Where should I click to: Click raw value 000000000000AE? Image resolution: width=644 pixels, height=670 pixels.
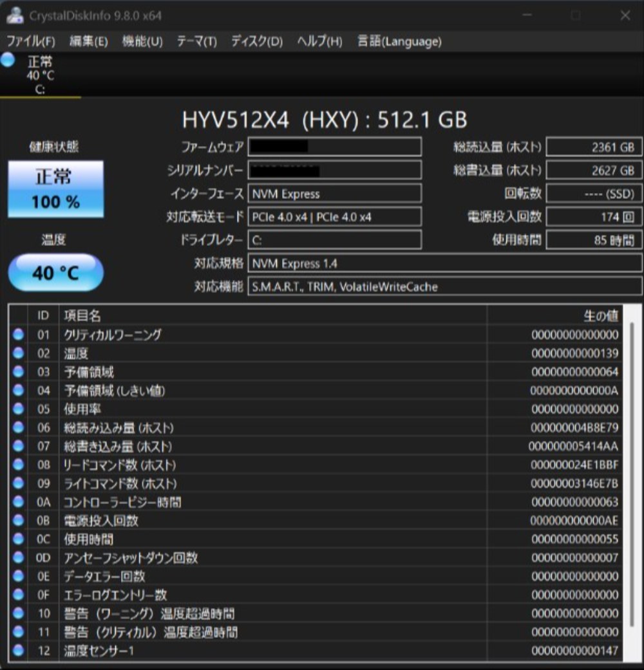(x=574, y=520)
